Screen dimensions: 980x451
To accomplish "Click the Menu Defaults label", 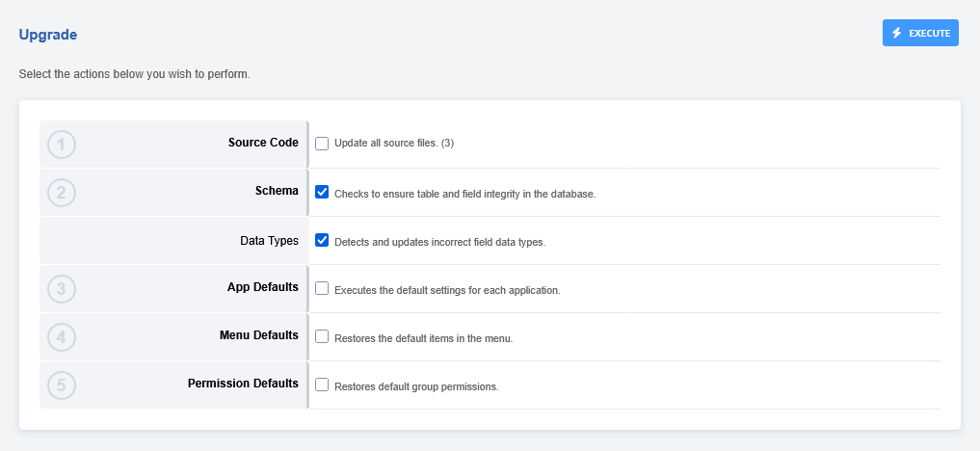I will tap(259, 335).
